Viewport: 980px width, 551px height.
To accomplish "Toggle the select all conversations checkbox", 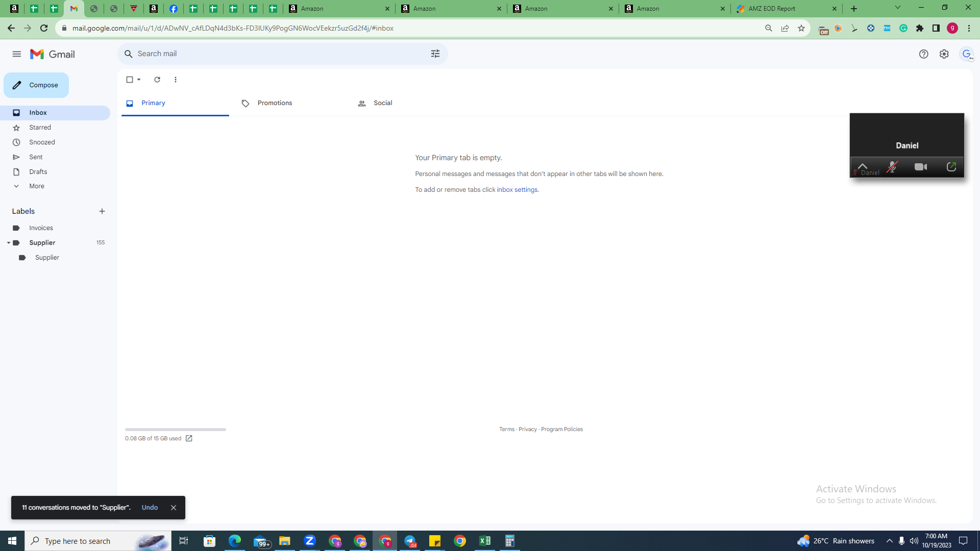I will (130, 80).
